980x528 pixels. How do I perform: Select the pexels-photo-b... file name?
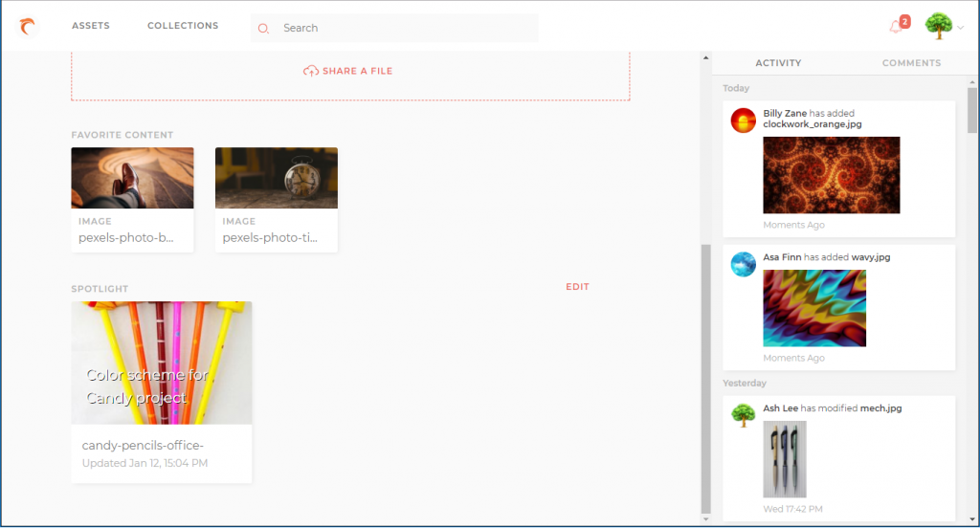coord(125,237)
